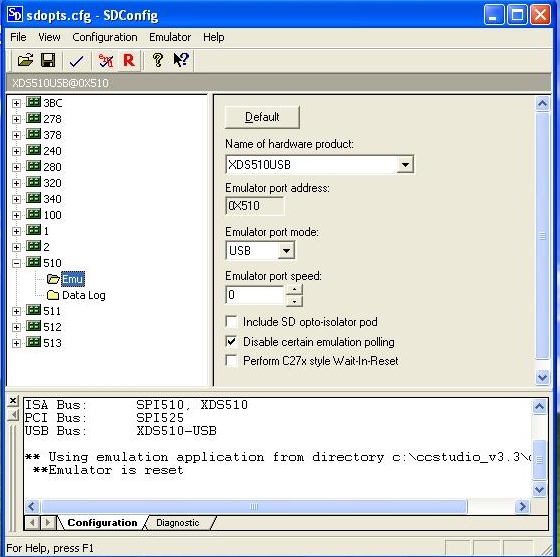The width and height of the screenshot is (560, 557).
Task: Click the red emulator test toolbar icon
Action: 106,61
